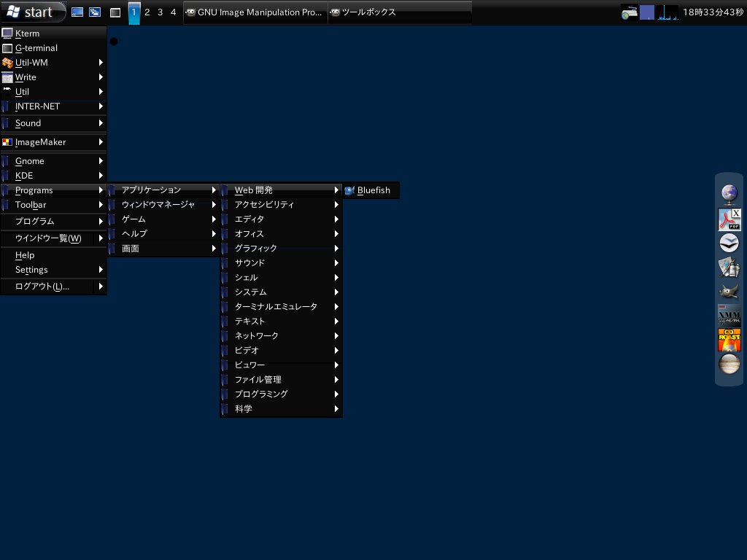Viewport: 747px width, 560px height.
Task: Select Bluefish in the Web 開発 submenu
Action: click(x=372, y=190)
